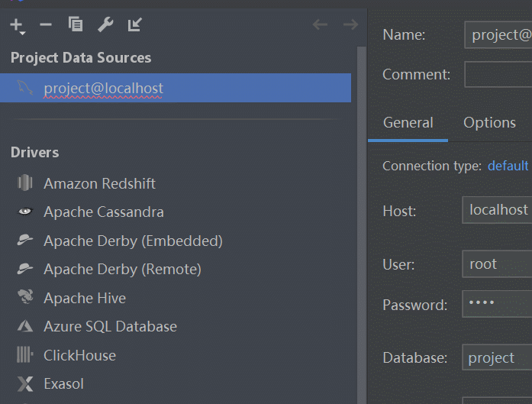Click the User field showing root
The height and width of the screenshot is (404, 532).
coord(497,264)
